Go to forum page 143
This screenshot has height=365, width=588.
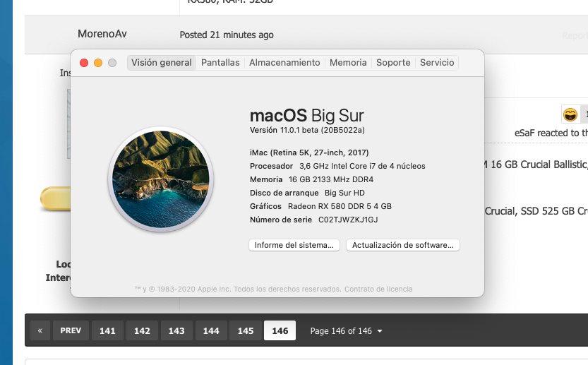tap(176, 330)
